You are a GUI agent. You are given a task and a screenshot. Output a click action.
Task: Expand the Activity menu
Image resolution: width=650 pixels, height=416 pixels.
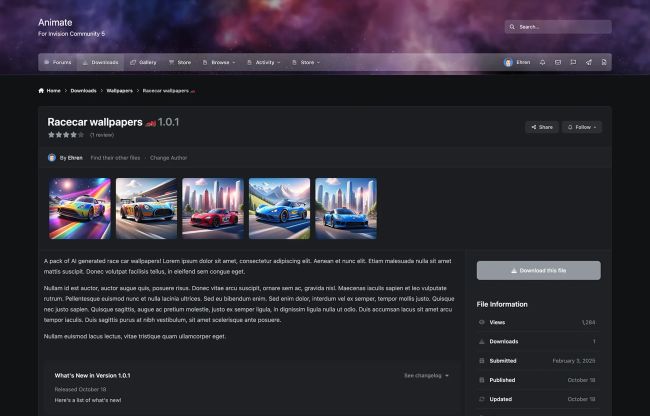pos(264,62)
